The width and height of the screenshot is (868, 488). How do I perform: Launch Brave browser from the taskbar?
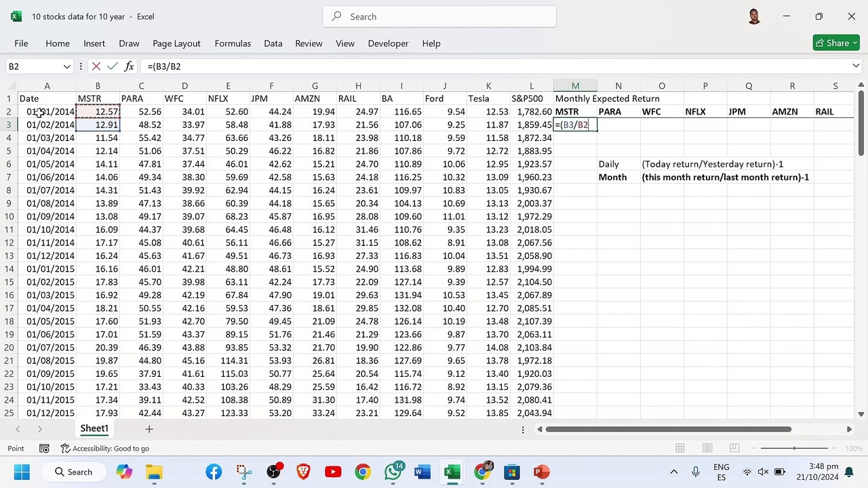click(x=303, y=472)
